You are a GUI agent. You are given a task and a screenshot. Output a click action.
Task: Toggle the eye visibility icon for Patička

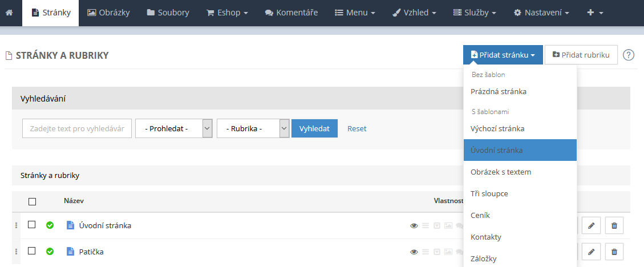[414, 252]
